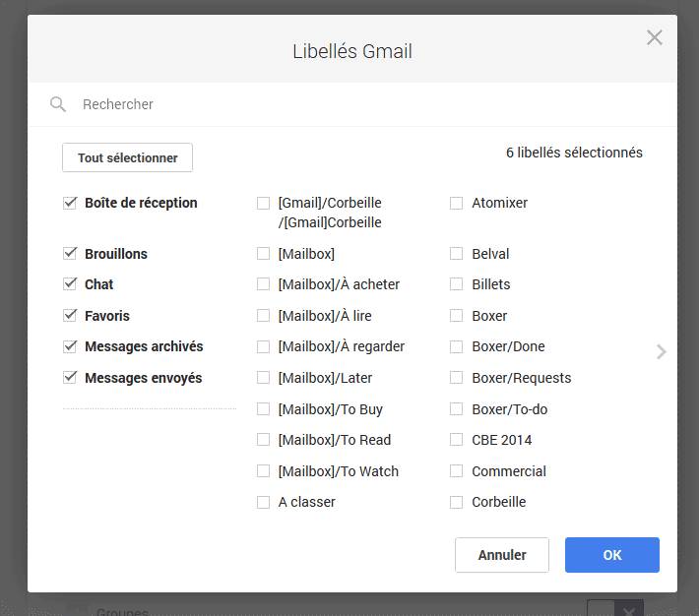Viewport: 699px width, 616px height.
Task: Close the Libellés Gmail dialog
Action: (x=654, y=37)
